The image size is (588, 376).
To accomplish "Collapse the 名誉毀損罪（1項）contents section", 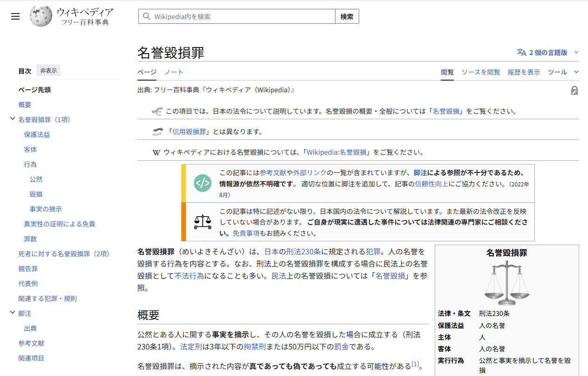I will click(12, 119).
